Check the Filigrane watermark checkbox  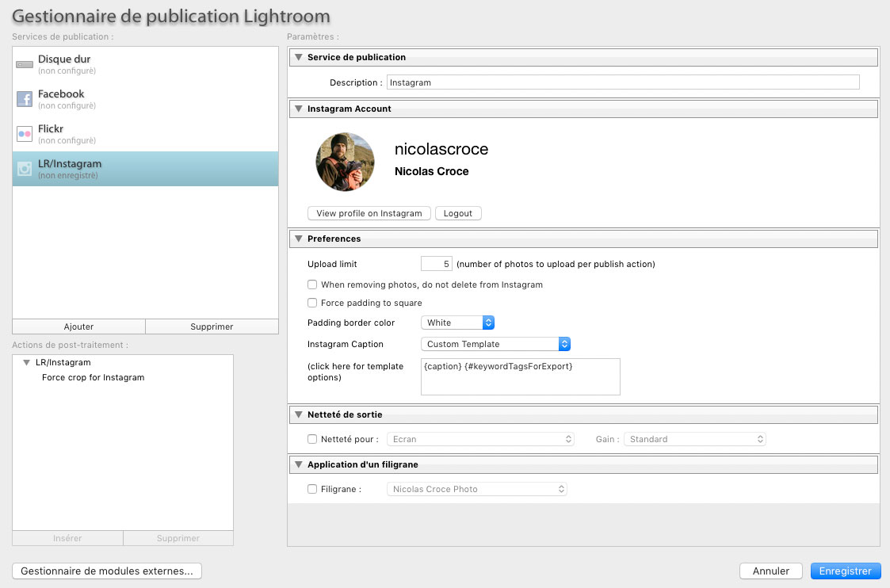[312, 489]
